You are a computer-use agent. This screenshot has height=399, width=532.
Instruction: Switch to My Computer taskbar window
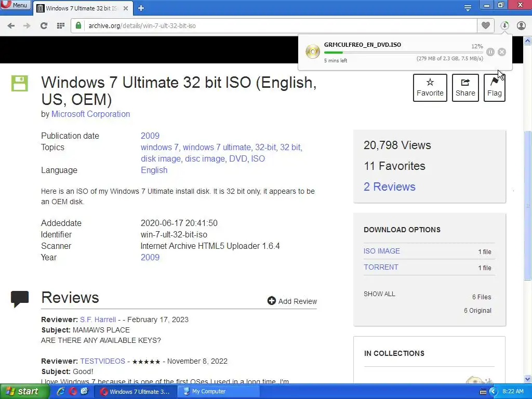(219, 392)
